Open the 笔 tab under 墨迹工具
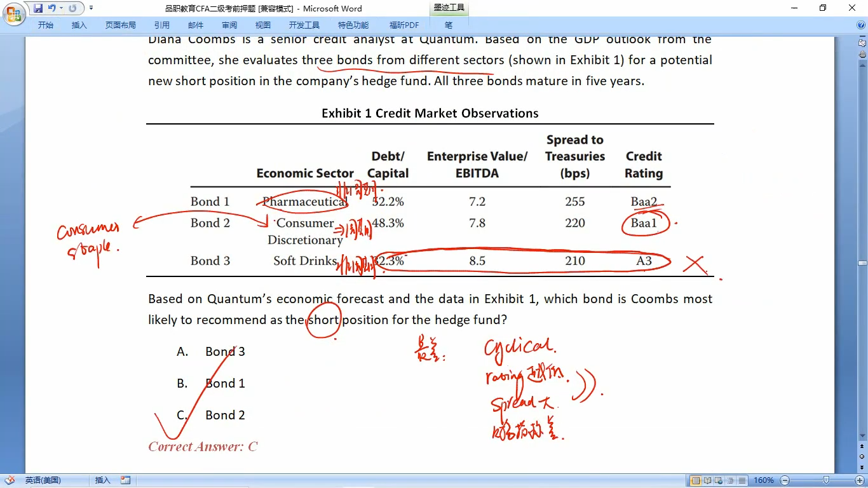 (x=449, y=25)
